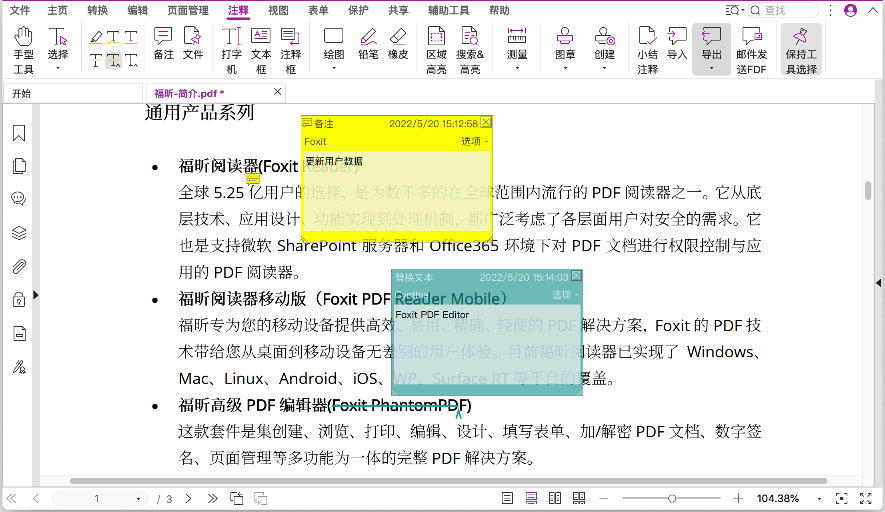Close the 福昕-简介.pdf tab
The image size is (885, 512).
277,91
